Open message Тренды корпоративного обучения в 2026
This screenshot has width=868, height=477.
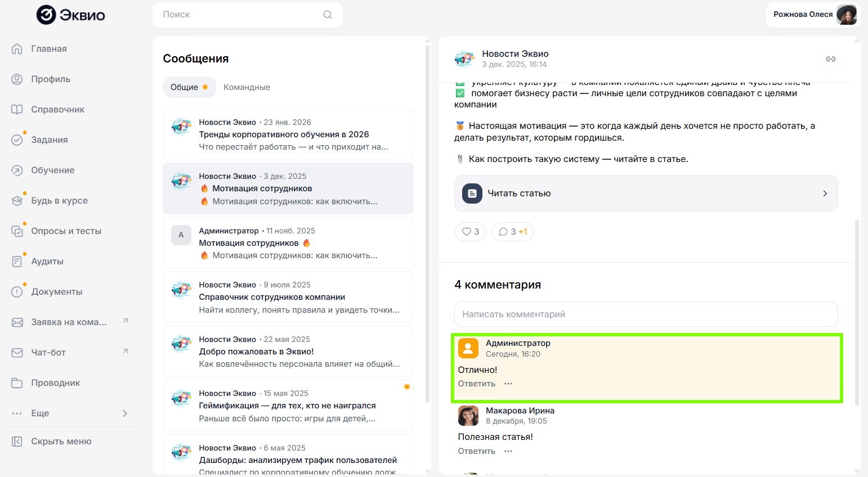(x=288, y=134)
